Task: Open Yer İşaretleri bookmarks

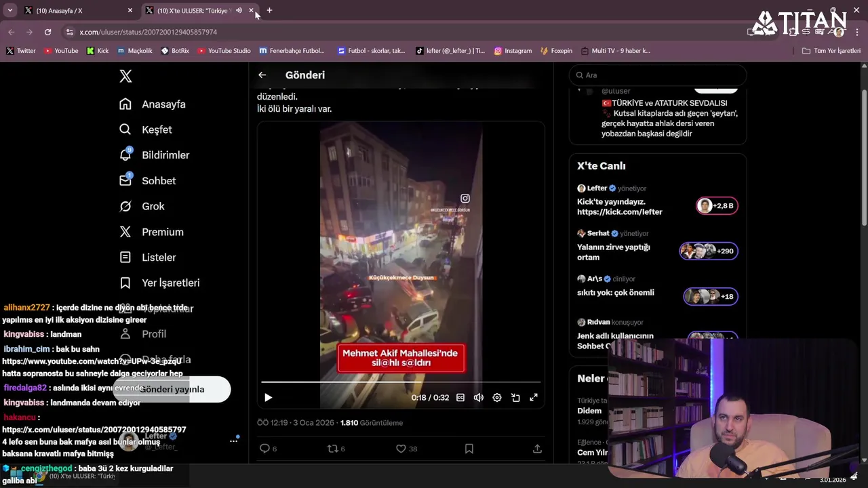Action: (x=160, y=283)
